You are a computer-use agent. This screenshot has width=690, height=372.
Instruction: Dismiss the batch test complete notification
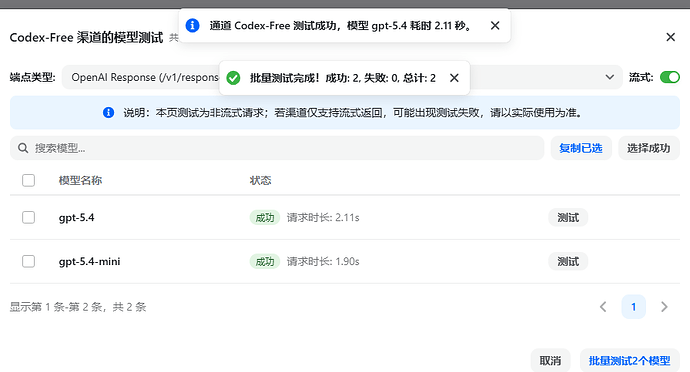[454, 78]
